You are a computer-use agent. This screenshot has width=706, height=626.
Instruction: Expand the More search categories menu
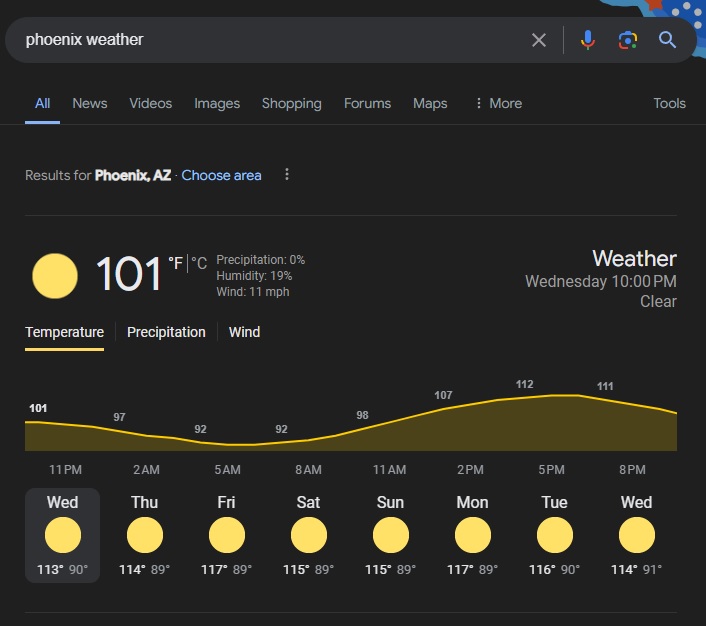click(x=497, y=103)
